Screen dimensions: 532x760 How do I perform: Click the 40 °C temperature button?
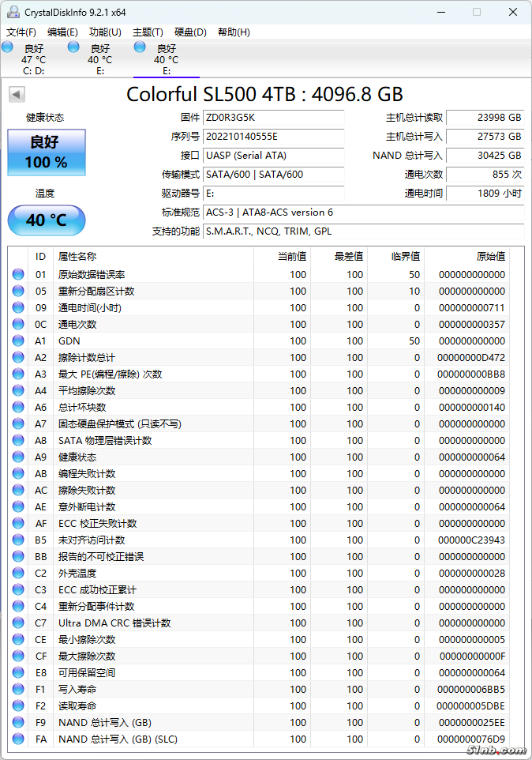[x=47, y=220]
